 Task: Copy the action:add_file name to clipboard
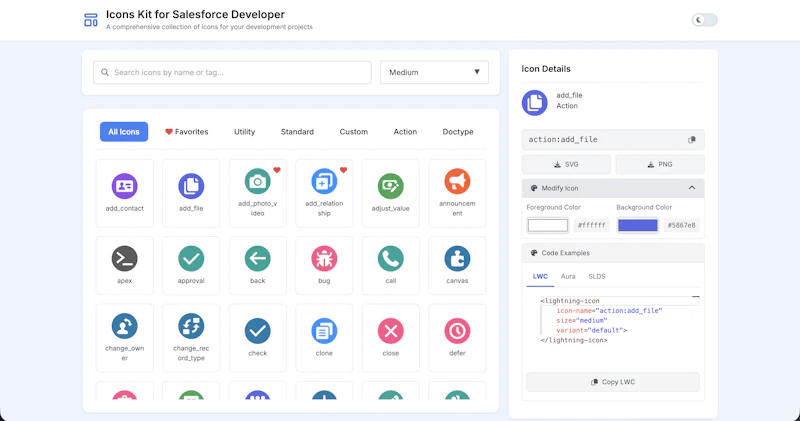[x=692, y=139]
